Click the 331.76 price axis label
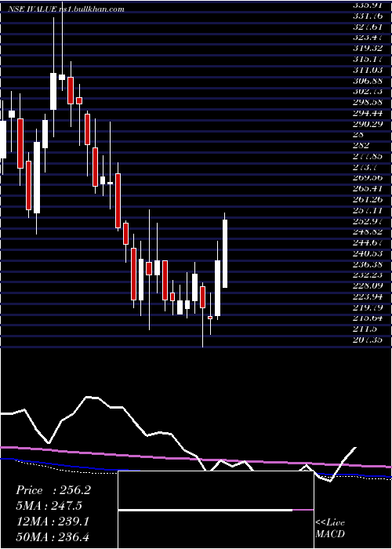The width and height of the screenshot is (392, 549). [x=368, y=15]
